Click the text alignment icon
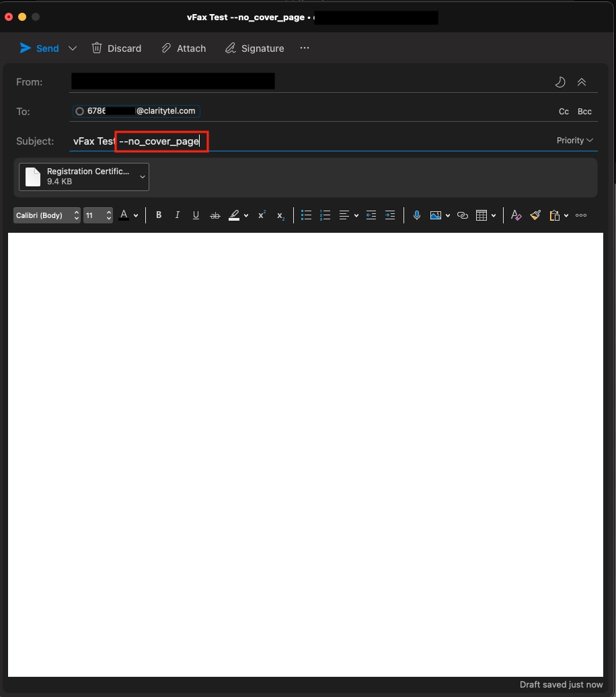The image size is (616, 697). point(344,215)
